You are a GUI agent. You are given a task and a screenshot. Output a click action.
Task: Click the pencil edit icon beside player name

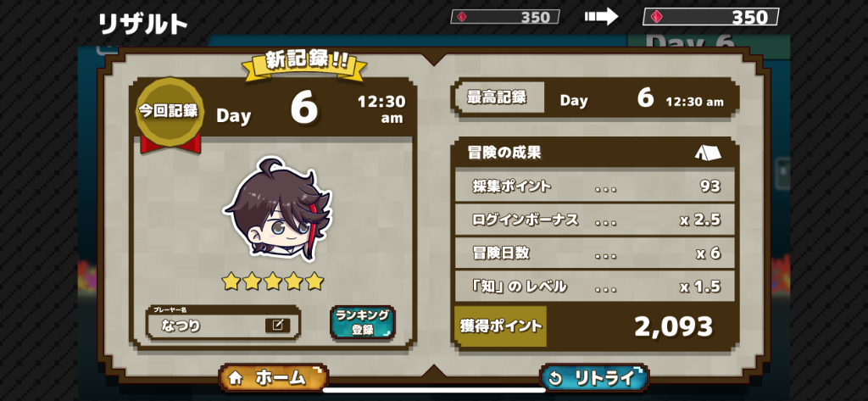point(277,325)
